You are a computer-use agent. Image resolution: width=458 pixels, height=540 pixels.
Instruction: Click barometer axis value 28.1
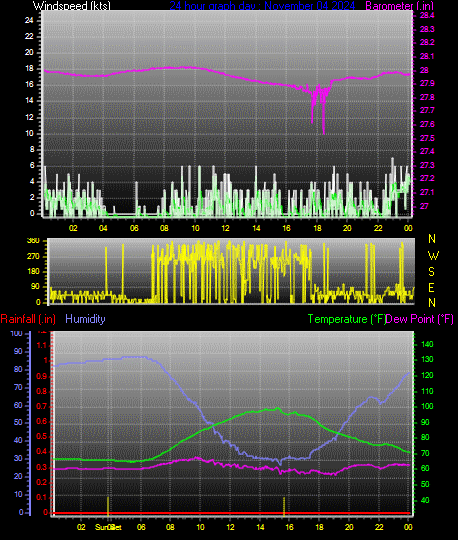(x=427, y=56)
